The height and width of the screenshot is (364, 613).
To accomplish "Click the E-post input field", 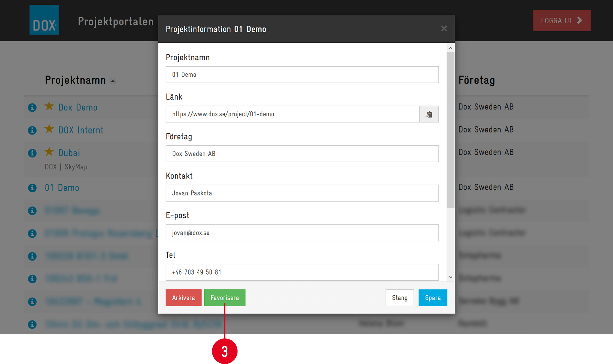I will [x=302, y=233].
